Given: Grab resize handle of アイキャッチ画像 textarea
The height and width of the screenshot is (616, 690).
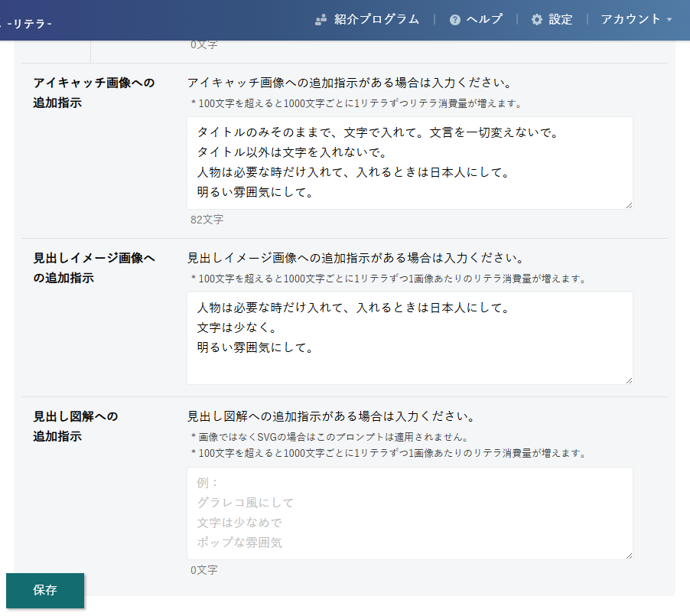Looking at the screenshot, I should pyautogui.click(x=629, y=205).
